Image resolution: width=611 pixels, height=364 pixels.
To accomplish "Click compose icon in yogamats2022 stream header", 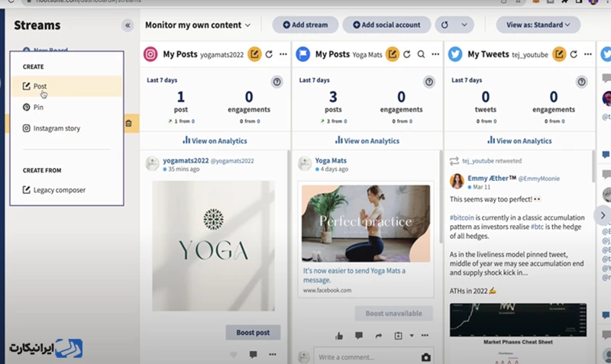I will pos(255,54).
